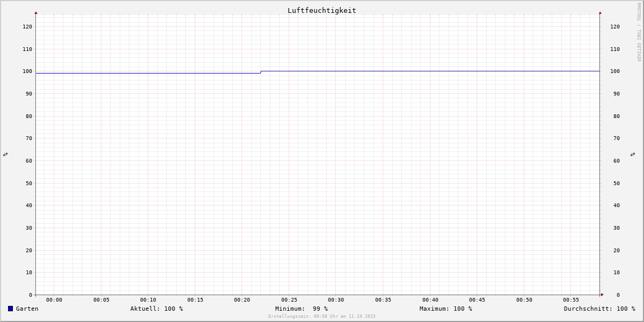Click the 00:35 time axis label
This screenshot has width=644, height=322.
383,300
